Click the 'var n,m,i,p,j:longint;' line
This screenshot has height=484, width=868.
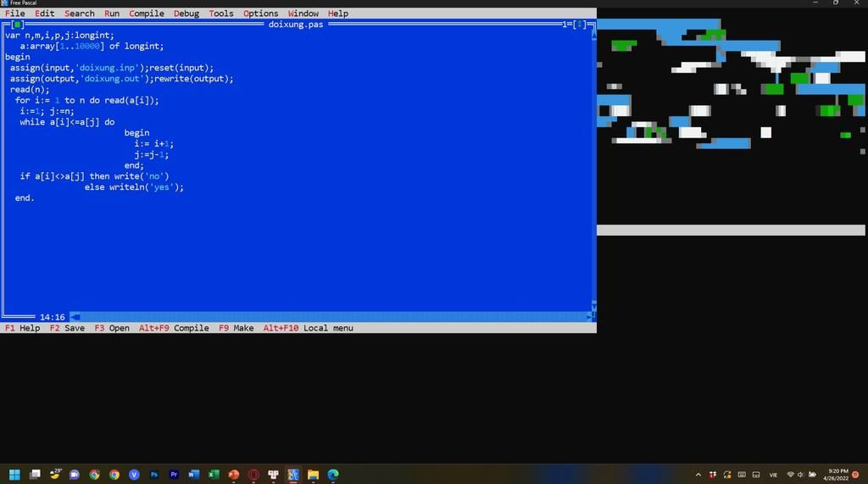60,35
